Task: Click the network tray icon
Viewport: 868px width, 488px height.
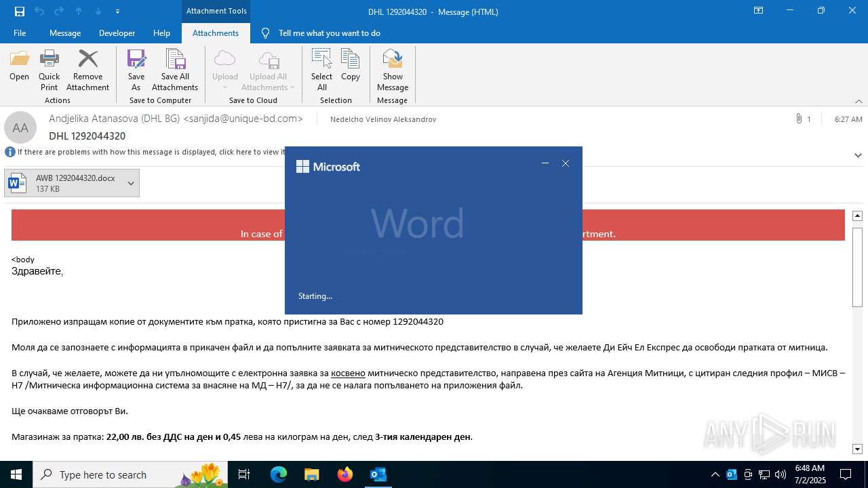Action: point(764,474)
